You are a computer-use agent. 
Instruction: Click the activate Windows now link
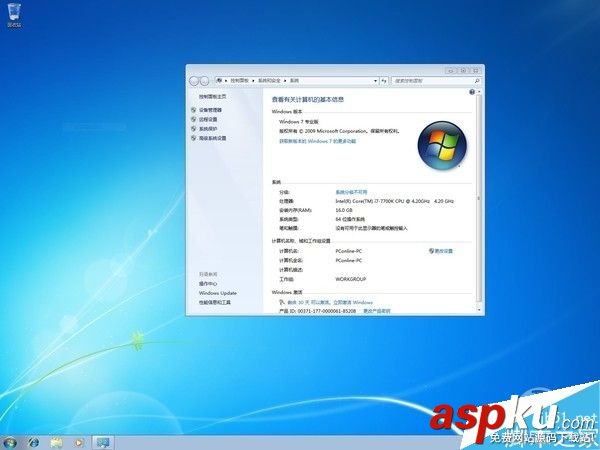click(330, 302)
